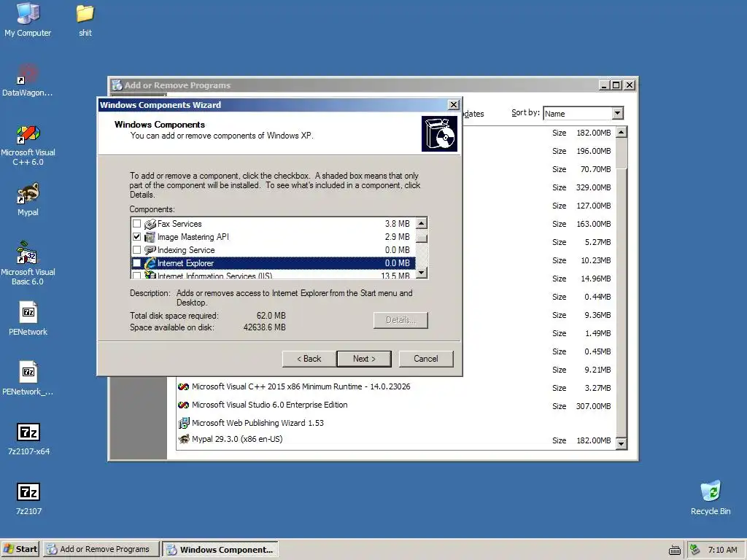Click the Visual Studio 6.0 Enterprise entry icon
Screen dimensions: 747x560
click(x=183, y=405)
